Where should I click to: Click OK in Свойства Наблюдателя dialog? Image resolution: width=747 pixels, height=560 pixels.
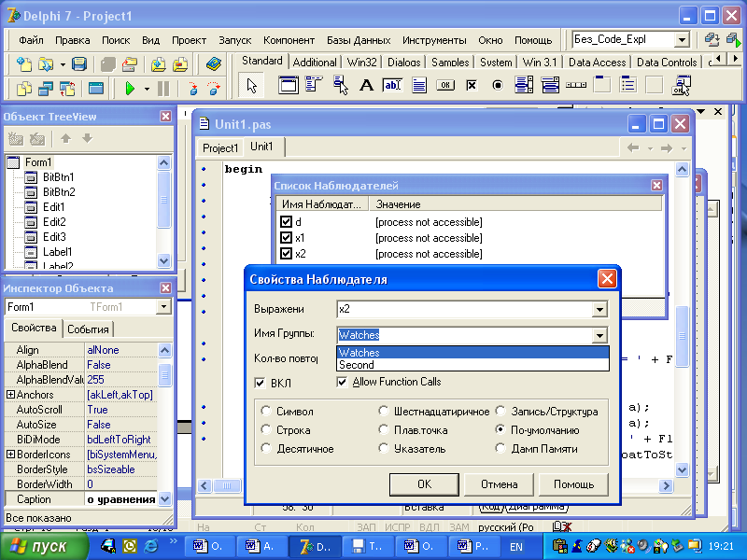[424, 484]
